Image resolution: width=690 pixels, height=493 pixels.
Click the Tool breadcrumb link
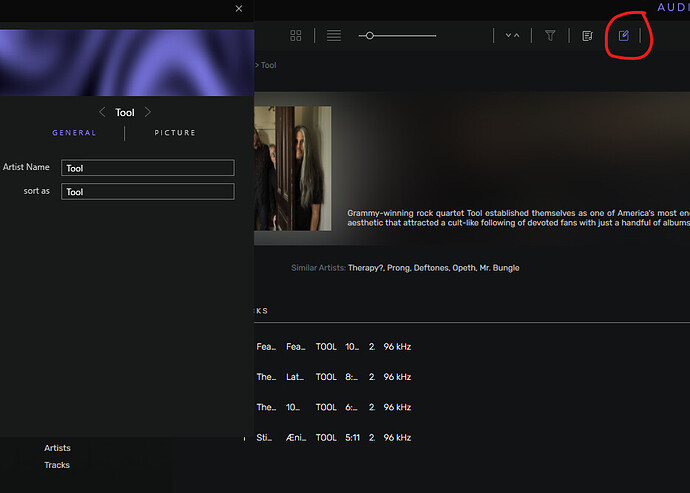click(268, 65)
